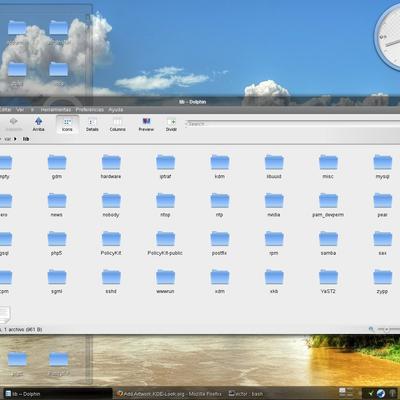
Task: Click the 'lib' breadcrumb in the path bar
Action: pyautogui.click(x=26, y=139)
